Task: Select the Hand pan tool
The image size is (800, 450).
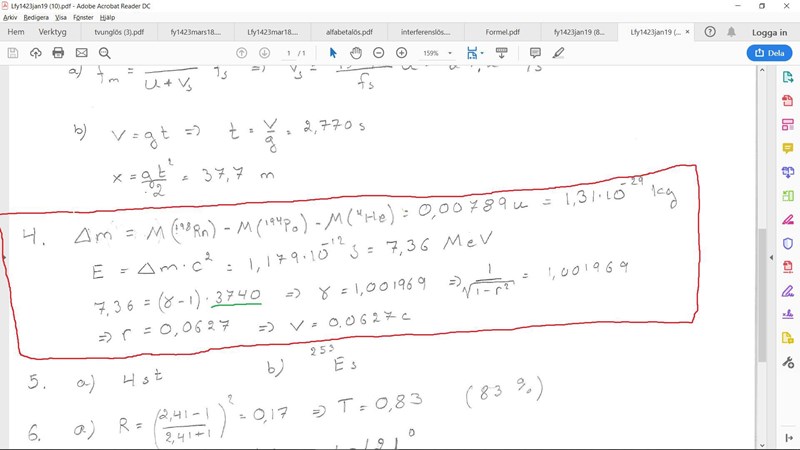Action: click(356, 53)
